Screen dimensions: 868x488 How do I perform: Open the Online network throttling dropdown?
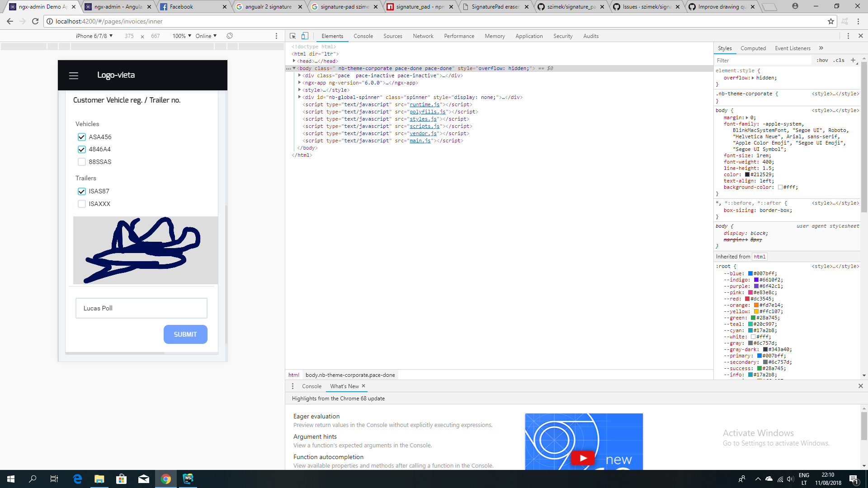(x=206, y=36)
